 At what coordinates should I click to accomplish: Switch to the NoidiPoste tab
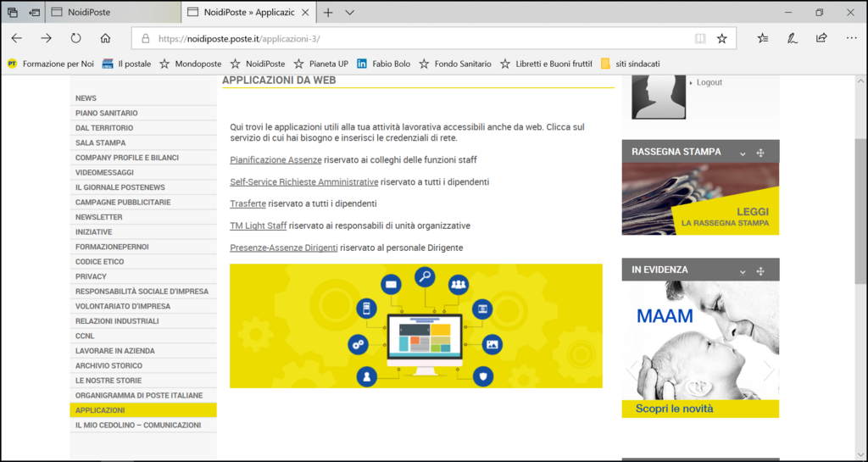click(113, 12)
